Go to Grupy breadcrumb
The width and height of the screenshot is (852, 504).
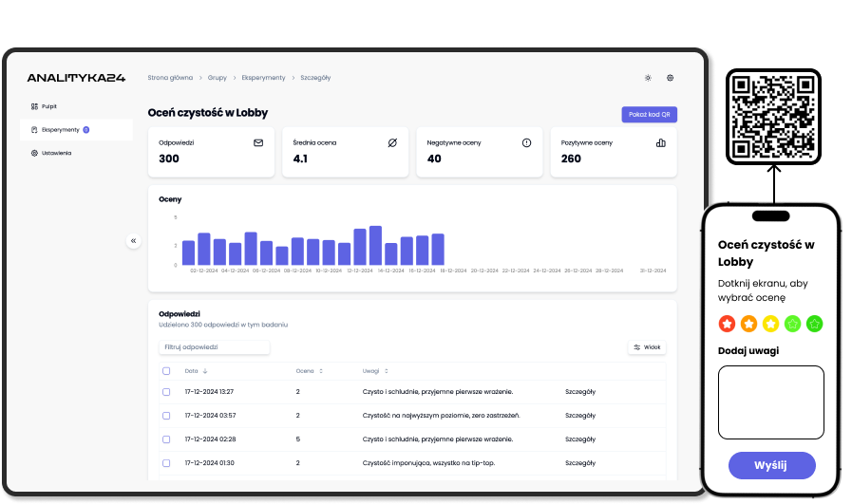217,78
